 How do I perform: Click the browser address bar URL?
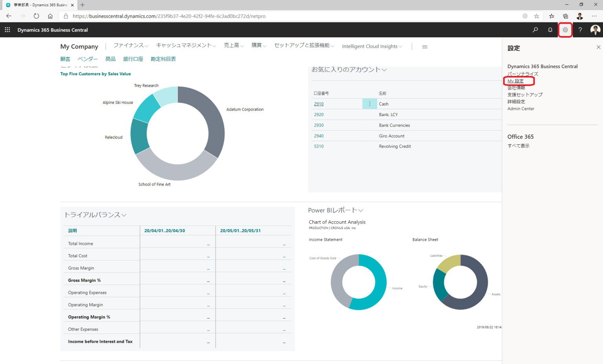169,16
